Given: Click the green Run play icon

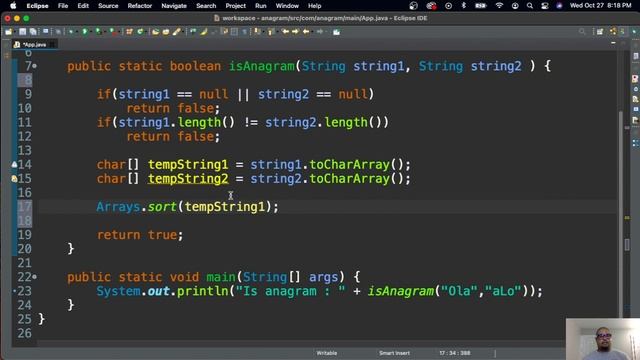Looking at the screenshot, I should (85, 31).
